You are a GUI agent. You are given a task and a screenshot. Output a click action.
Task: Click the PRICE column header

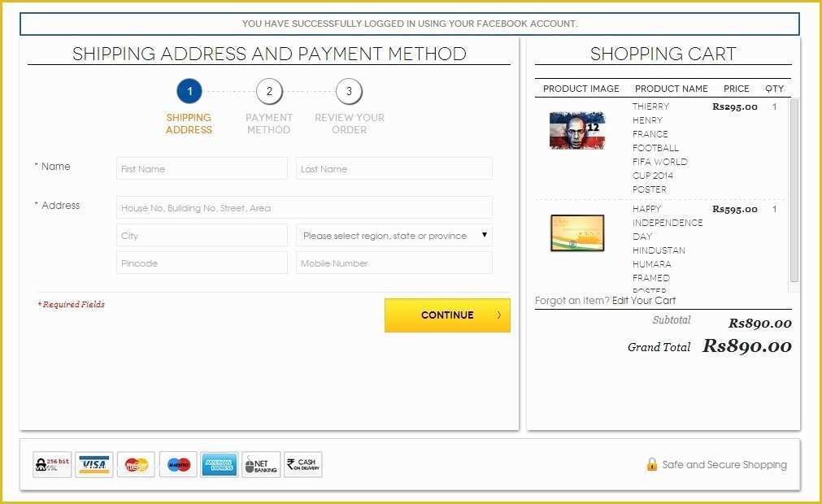[736, 89]
